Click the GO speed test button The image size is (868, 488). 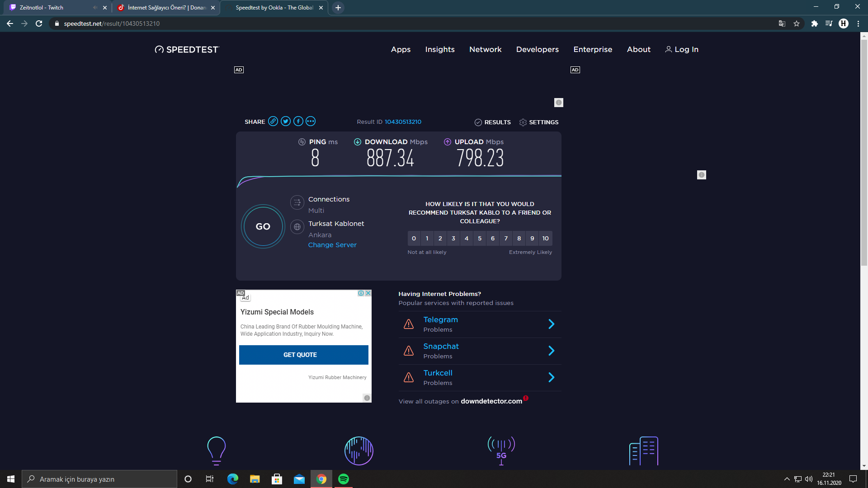coord(263,226)
